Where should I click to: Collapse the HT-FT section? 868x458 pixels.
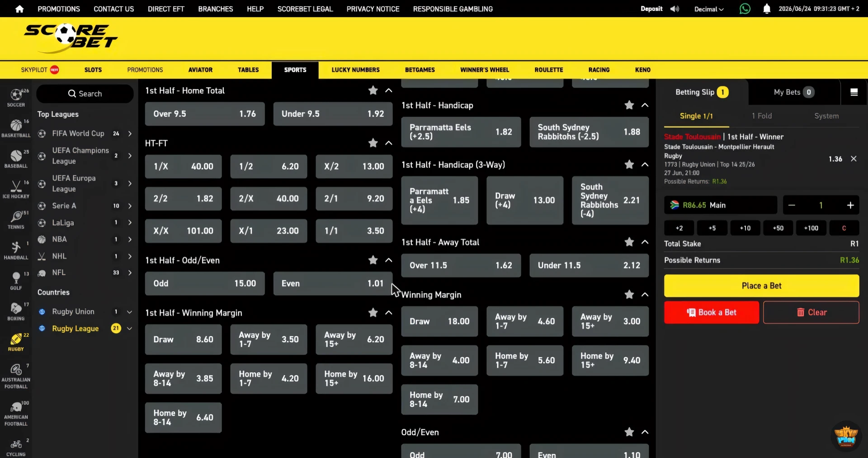pyautogui.click(x=389, y=143)
